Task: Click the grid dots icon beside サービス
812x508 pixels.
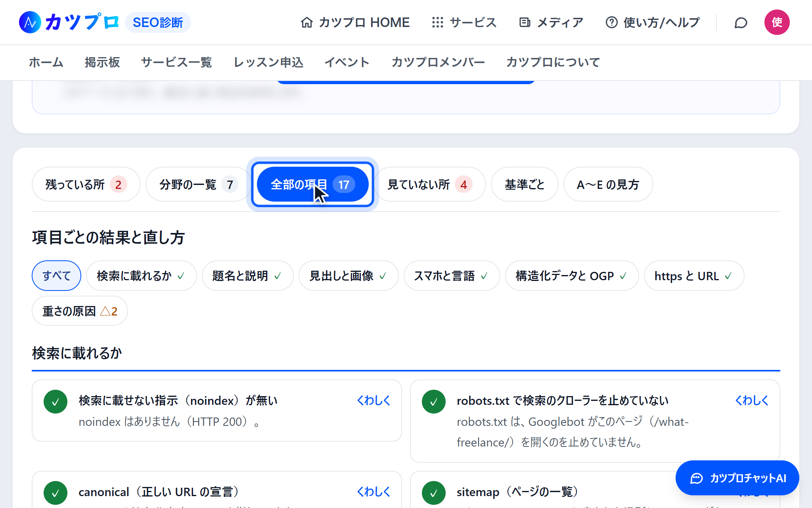Action: point(438,23)
